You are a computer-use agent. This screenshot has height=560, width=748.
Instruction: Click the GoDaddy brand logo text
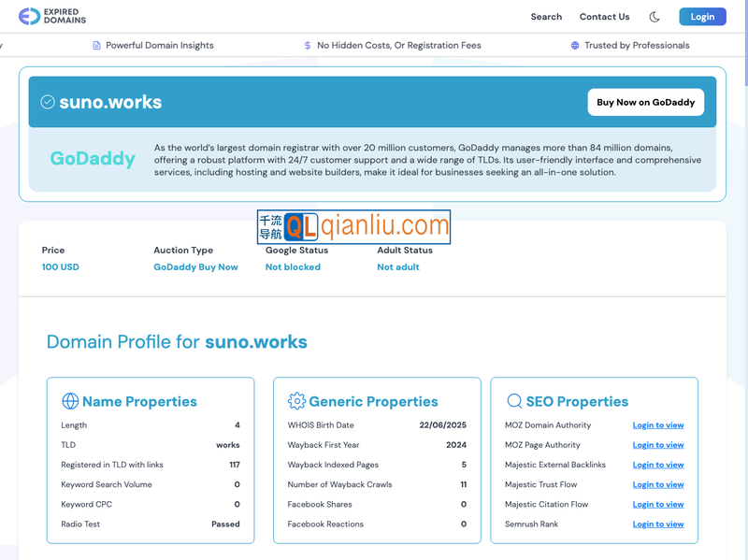click(x=93, y=159)
